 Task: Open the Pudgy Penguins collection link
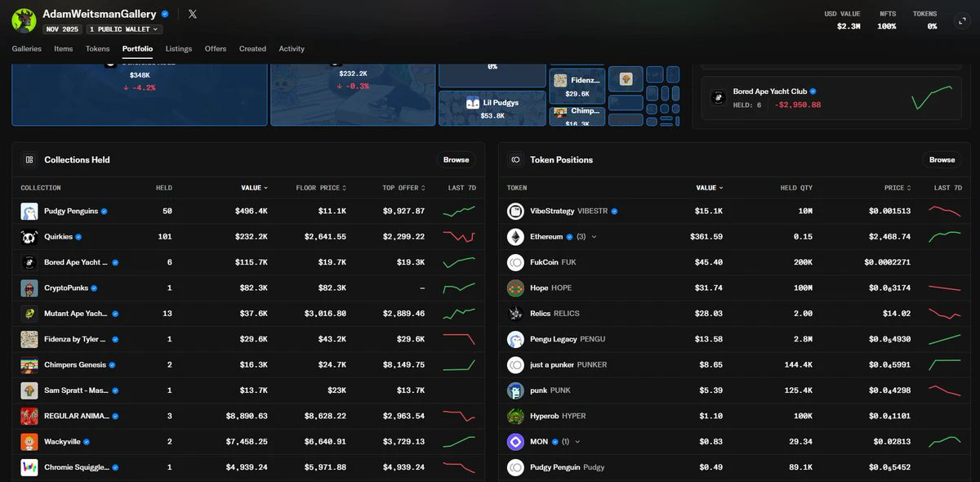click(x=71, y=212)
